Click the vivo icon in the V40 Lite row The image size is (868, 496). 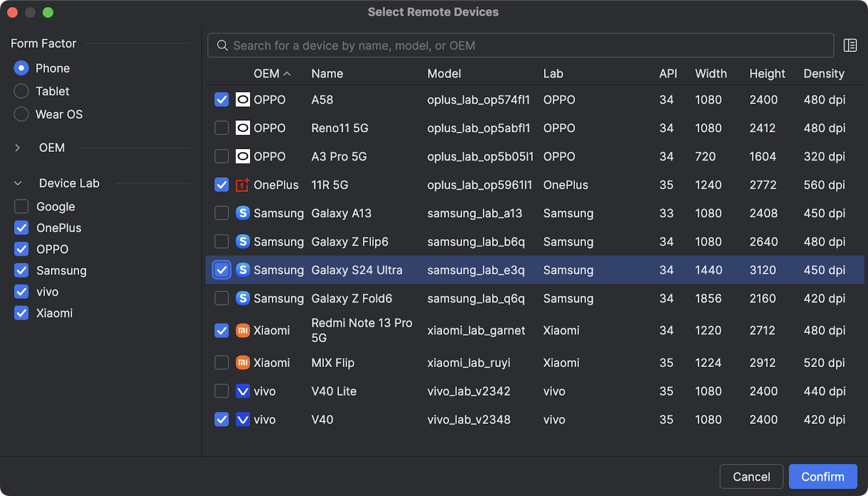coord(243,391)
